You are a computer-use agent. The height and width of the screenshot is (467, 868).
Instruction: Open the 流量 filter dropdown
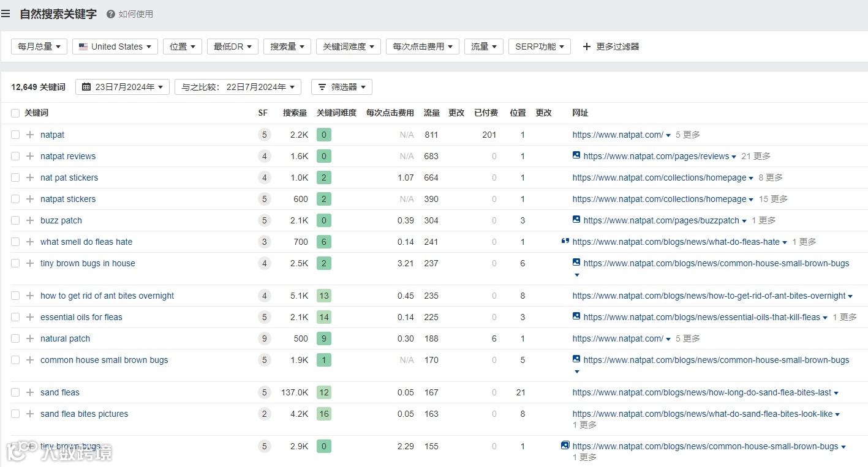484,47
